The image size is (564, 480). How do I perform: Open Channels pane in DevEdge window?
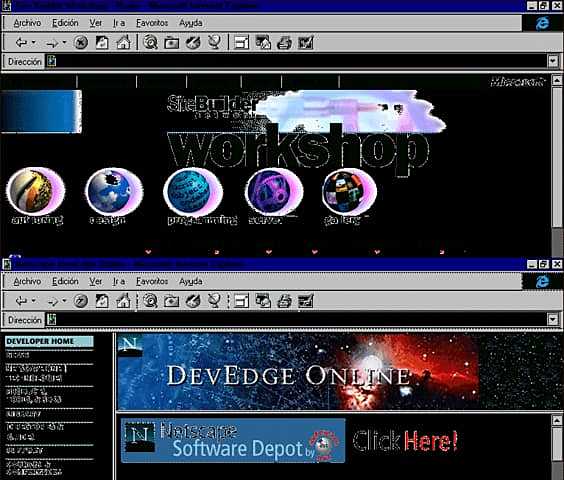[214, 301]
